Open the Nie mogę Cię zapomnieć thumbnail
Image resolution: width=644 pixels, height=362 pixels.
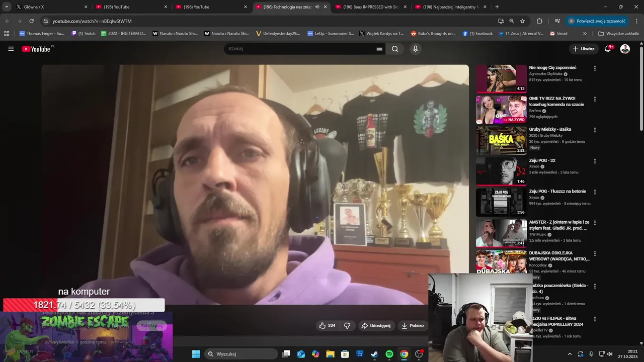tap(501, 78)
